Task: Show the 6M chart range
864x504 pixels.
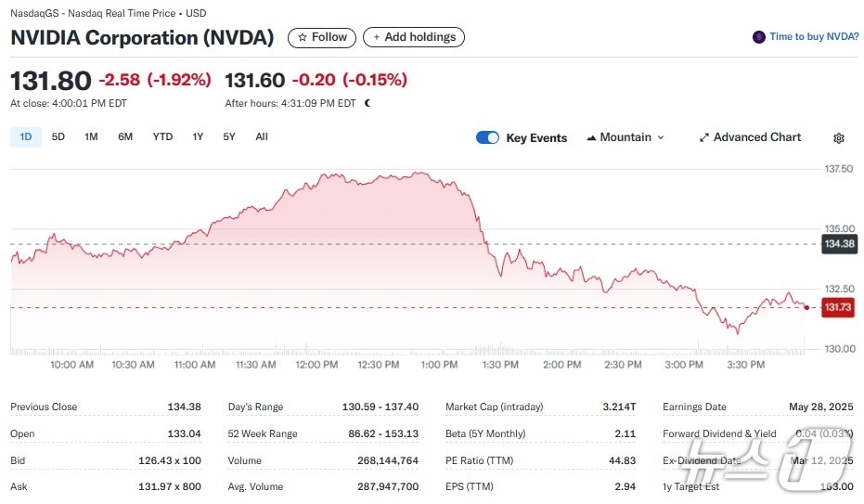Action: [125, 136]
